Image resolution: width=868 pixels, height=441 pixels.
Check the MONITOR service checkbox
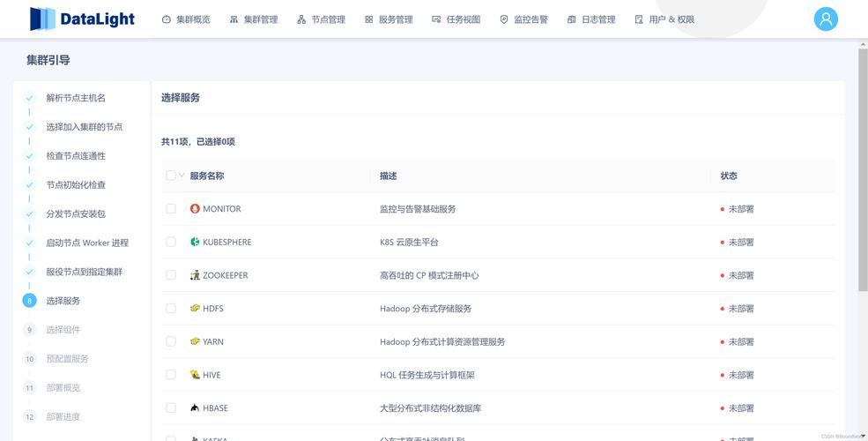coord(171,208)
